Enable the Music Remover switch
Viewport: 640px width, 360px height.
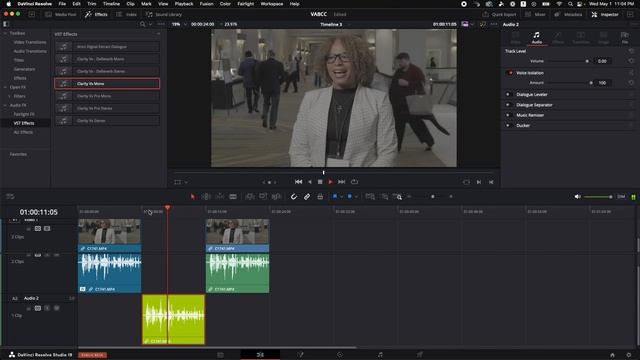pyautogui.click(x=508, y=115)
